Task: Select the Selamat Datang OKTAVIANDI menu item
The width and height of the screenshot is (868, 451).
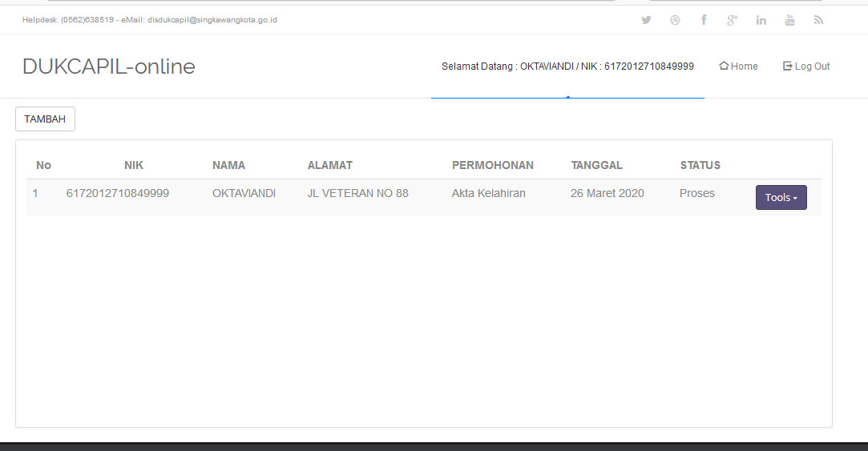Action: [567, 66]
